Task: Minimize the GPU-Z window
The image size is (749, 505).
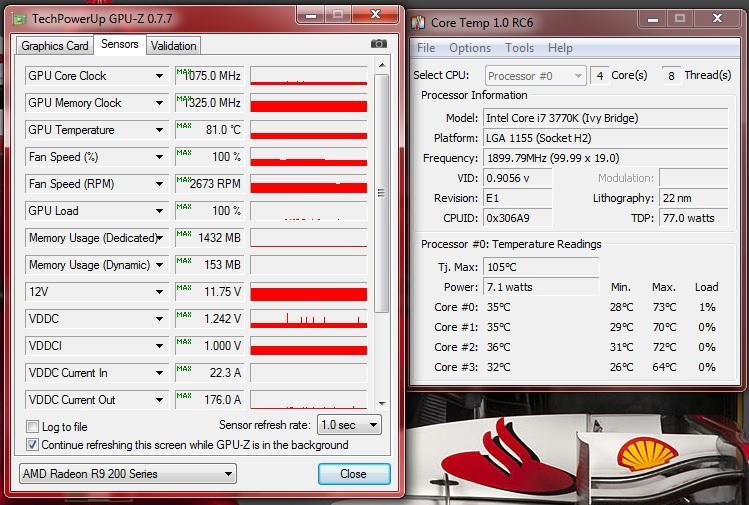Action: [x=311, y=15]
